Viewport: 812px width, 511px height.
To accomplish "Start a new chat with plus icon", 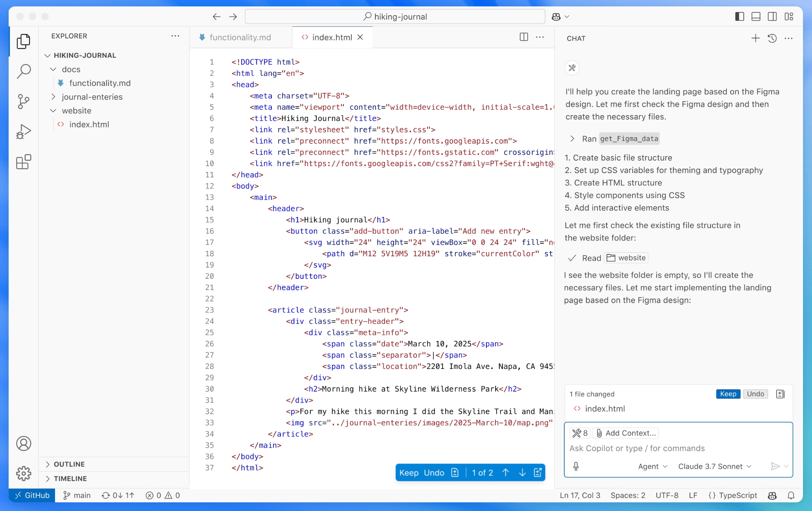I will pos(755,38).
